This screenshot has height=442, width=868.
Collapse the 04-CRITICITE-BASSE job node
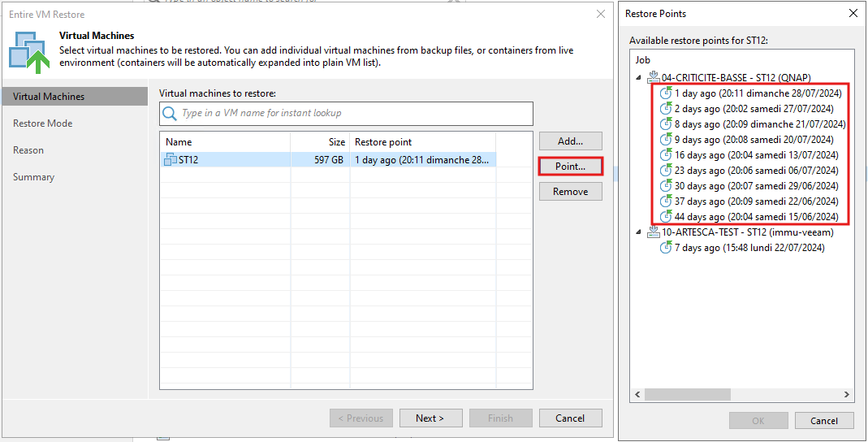pyautogui.click(x=638, y=77)
